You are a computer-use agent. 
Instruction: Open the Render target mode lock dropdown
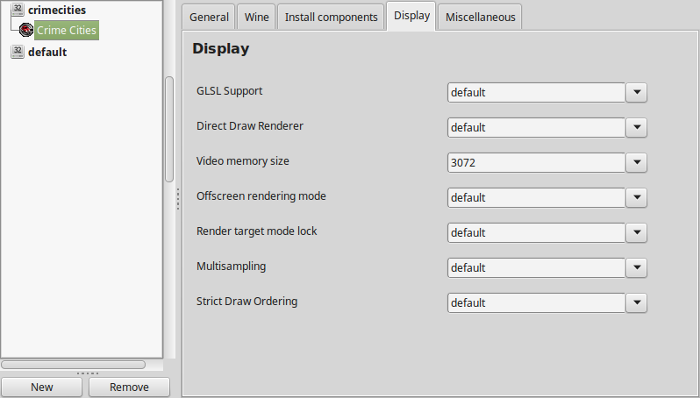(637, 232)
